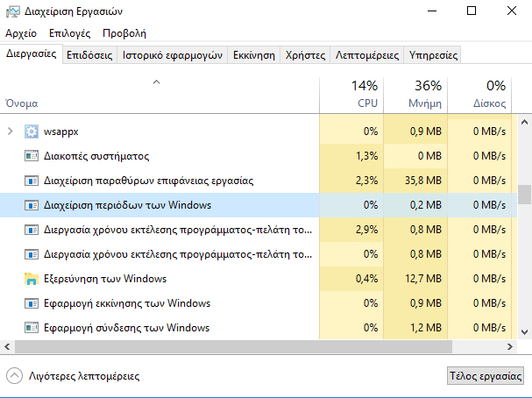Click the Εξερεύνηση των Windows folder icon
Screen dimensions: 532x398
[32, 279]
